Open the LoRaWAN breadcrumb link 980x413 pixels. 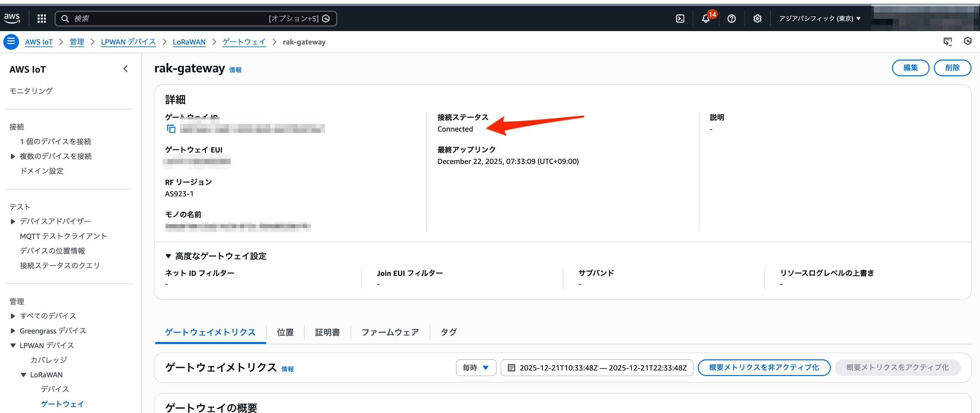(189, 42)
